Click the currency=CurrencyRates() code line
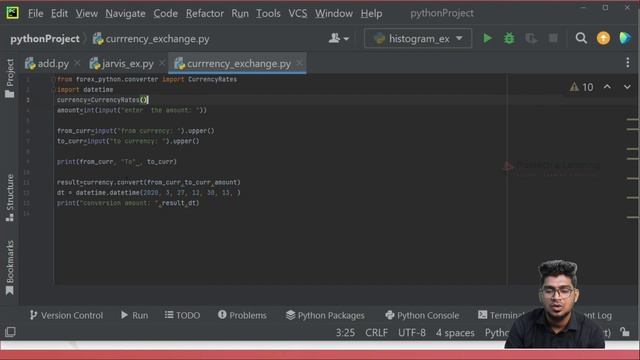The image size is (640, 360). (x=102, y=100)
